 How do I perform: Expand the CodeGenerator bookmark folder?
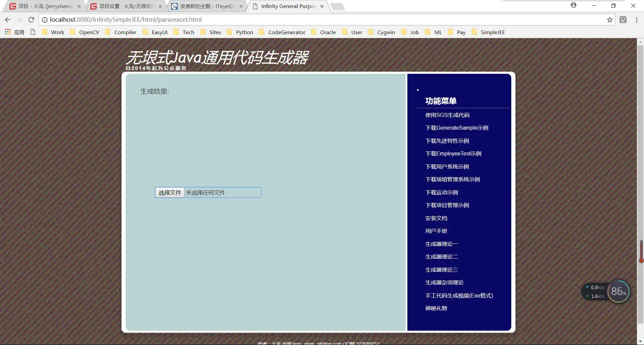(x=282, y=32)
